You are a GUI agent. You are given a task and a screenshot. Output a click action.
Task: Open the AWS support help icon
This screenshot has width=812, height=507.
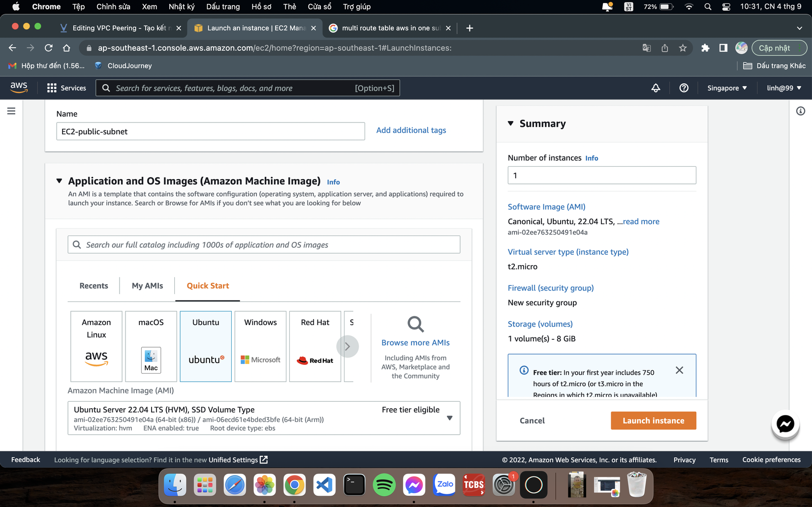click(x=684, y=88)
